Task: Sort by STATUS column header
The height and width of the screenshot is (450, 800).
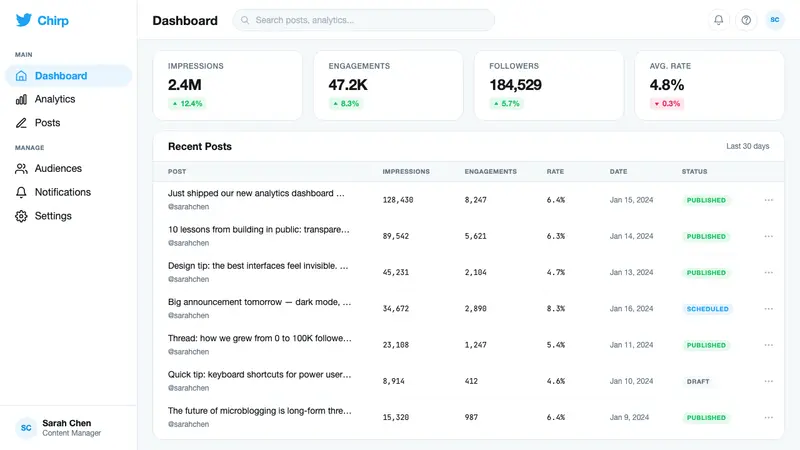Action: (694, 172)
